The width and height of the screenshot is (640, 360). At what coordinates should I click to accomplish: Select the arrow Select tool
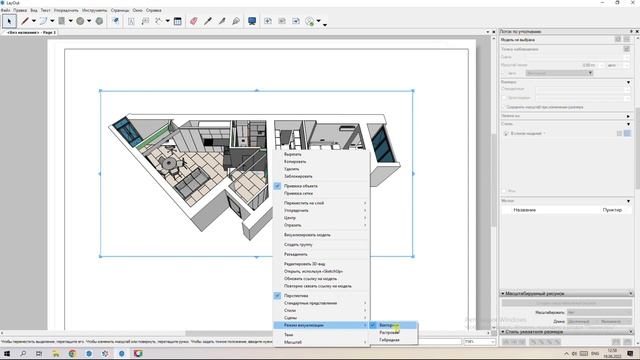(x=9, y=21)
